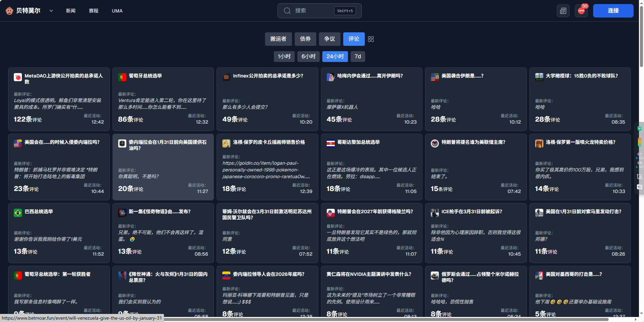Click the green shield icon in side widget
The width and height of the screenshot is (644, 322).
click(x=639, y=128)
